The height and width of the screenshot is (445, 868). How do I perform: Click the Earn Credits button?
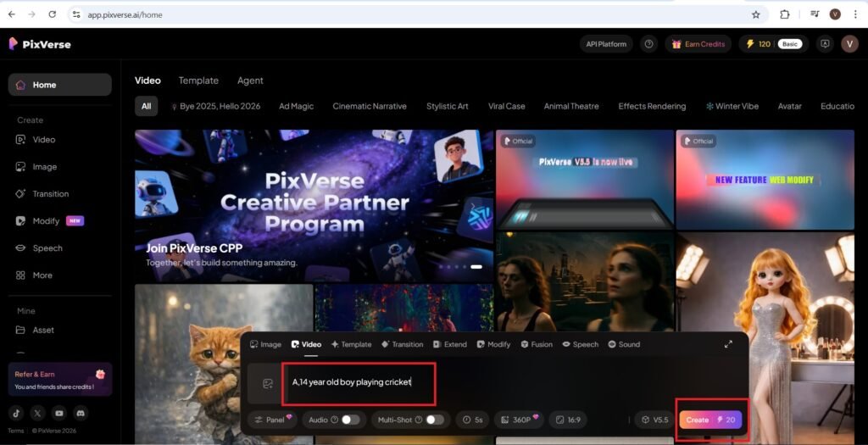click(698, 44)
